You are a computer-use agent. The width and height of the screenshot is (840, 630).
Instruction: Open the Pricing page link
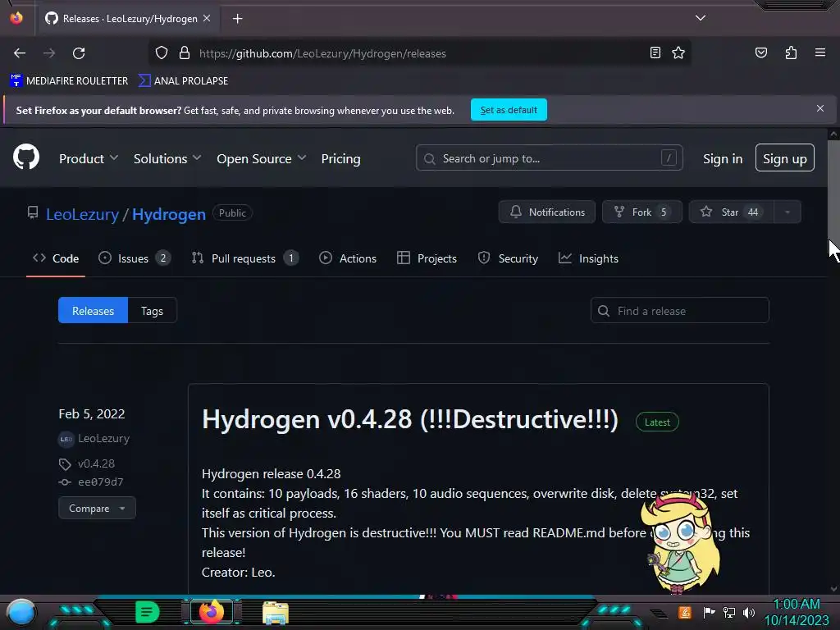340,158
